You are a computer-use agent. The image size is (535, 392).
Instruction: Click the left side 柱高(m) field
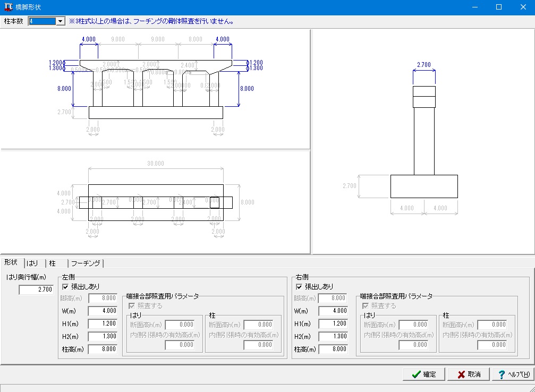point(103,350)
